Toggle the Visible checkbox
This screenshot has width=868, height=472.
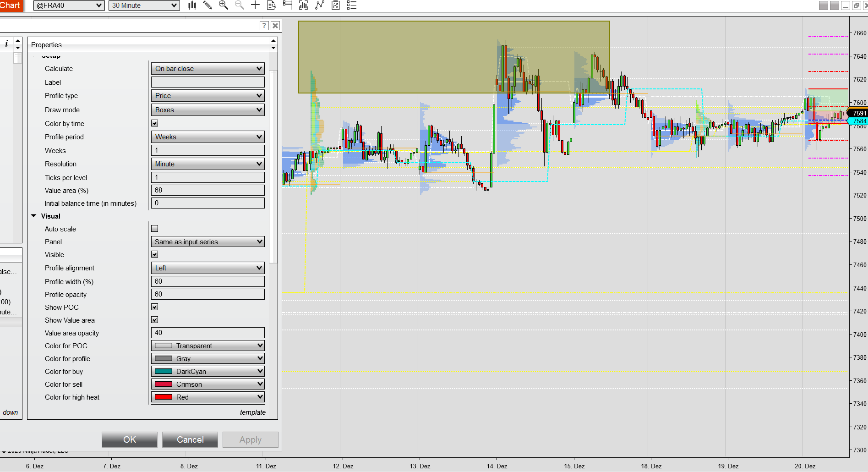pyautogui.click(x=155, y=254)
